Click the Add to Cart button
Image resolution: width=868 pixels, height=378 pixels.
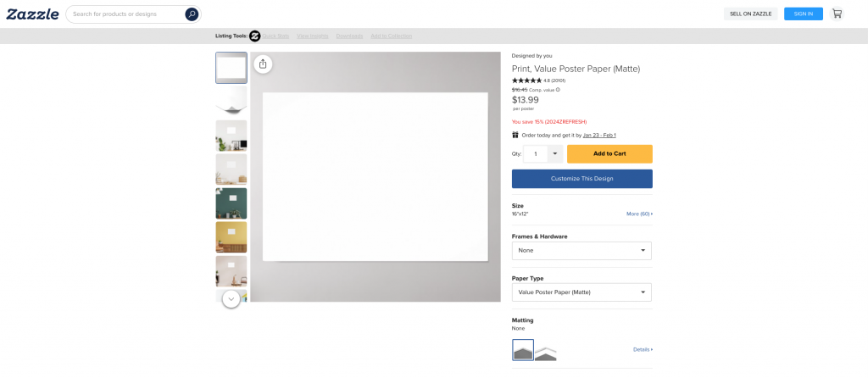point(609,153)
